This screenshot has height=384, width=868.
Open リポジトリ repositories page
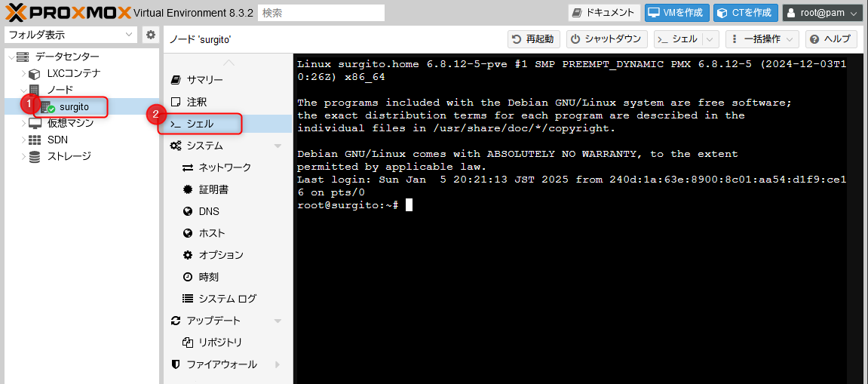click(x=219, y=343)
